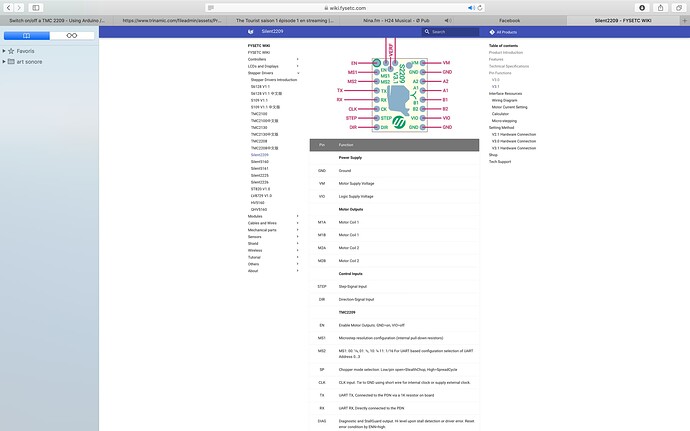The width and height of the screenshot is (690, 431).
Task: Expand the Sensors section chevron
Action: pyautogui.click(x=297, y=237)
